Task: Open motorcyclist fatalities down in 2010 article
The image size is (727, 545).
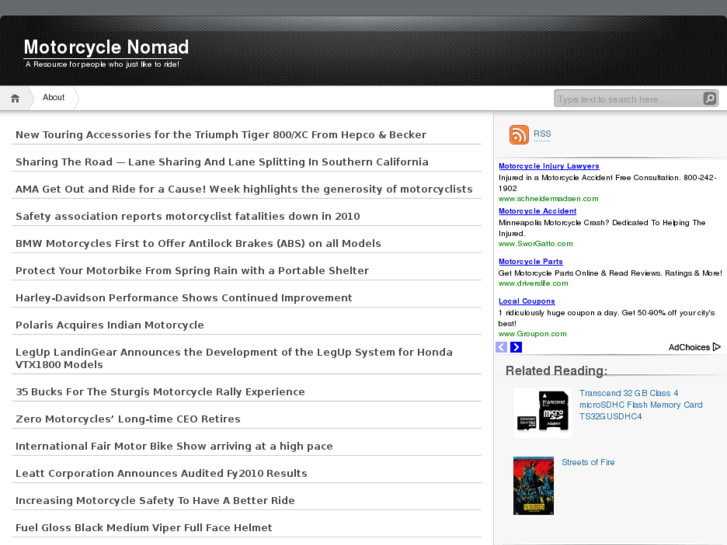Action: click(188, 216)
